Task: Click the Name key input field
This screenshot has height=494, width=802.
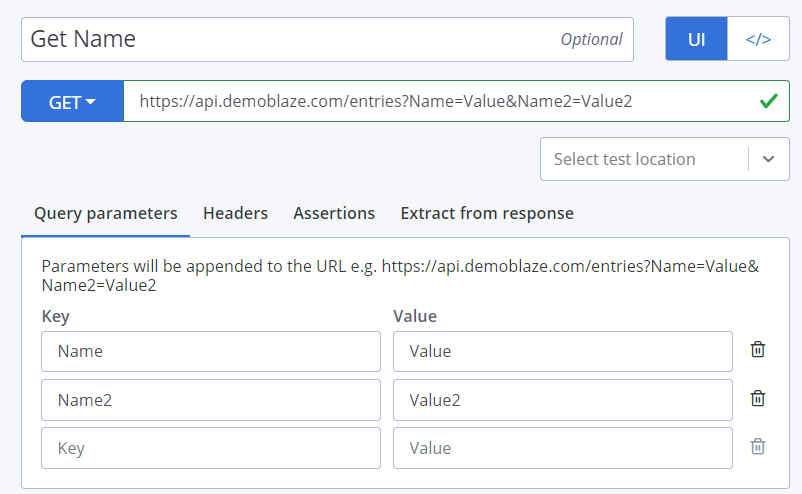Action: pos(211,351)
